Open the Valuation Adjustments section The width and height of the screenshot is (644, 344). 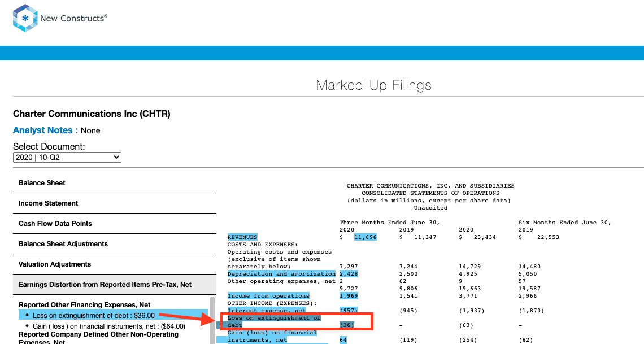115,264
